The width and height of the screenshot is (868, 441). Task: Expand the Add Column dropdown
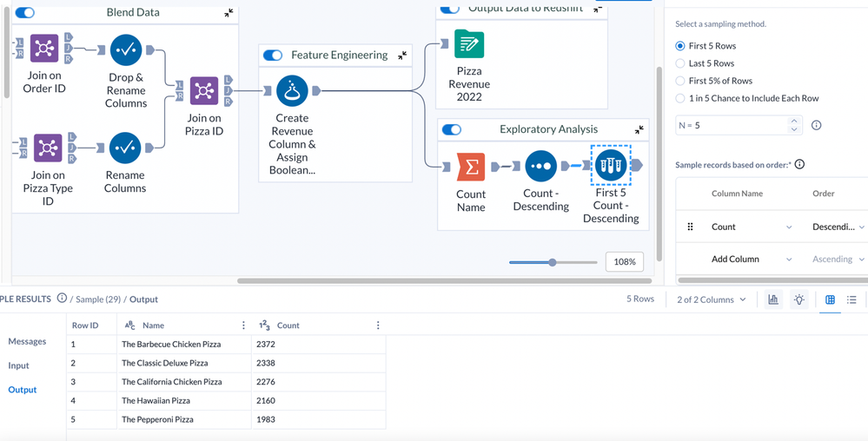click(x=752, y=259)
